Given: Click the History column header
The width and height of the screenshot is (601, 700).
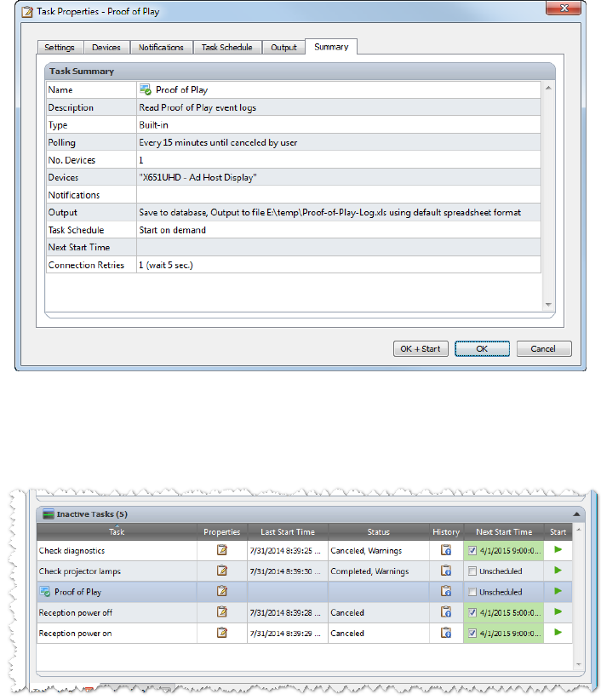Looking at the screenshot, I should coord(446,531).
